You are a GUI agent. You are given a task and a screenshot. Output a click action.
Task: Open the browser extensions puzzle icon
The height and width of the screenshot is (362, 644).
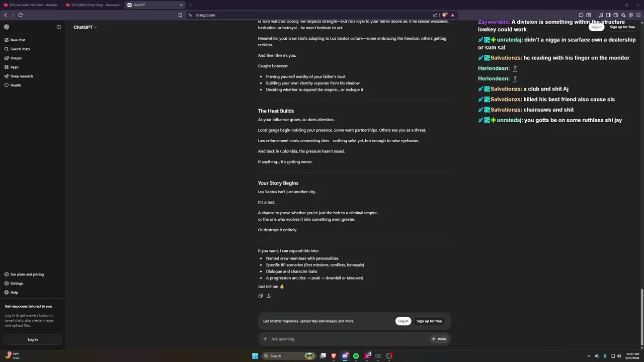pyautogui.click(x=581, y=15)
